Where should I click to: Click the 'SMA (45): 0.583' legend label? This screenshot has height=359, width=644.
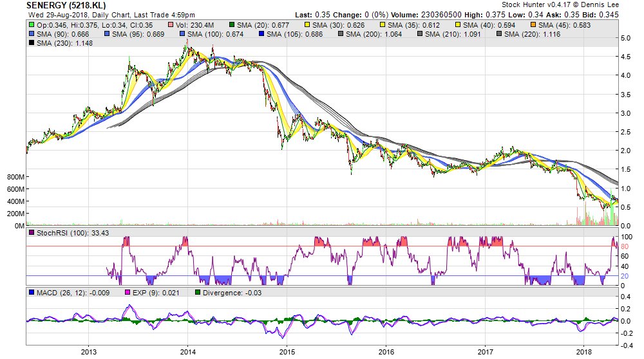point(564,25)
